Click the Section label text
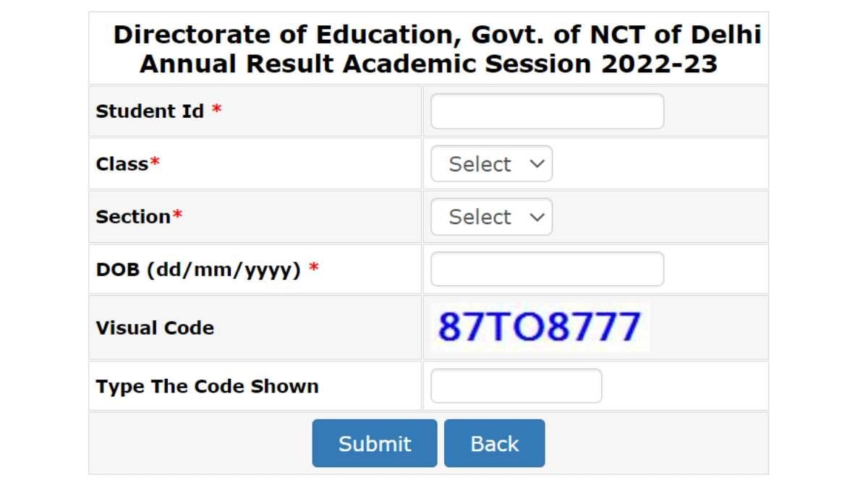Image resolution: width=868 pixels, height=488 pixels. tap(132, 217)
